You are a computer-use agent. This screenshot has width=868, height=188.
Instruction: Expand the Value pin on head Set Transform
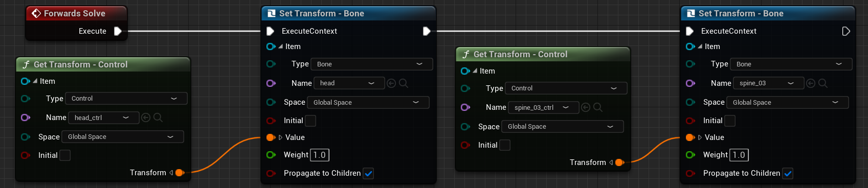pos(280,137)
